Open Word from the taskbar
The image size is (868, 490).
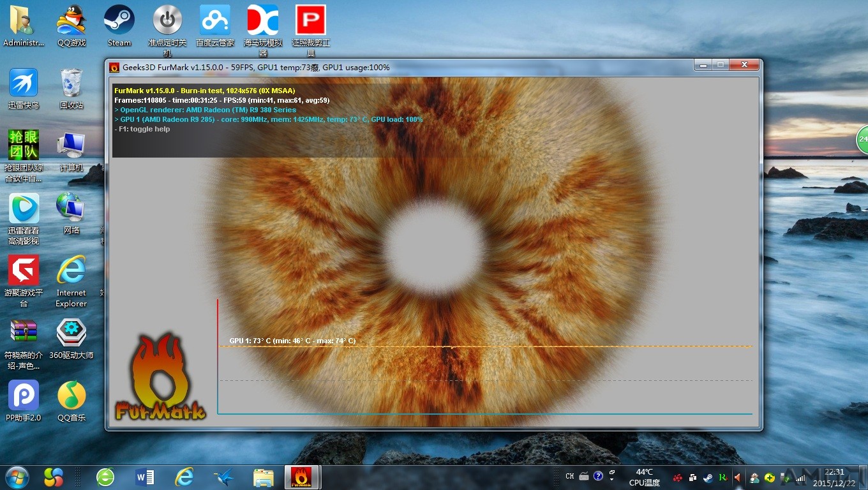point(146,477)
